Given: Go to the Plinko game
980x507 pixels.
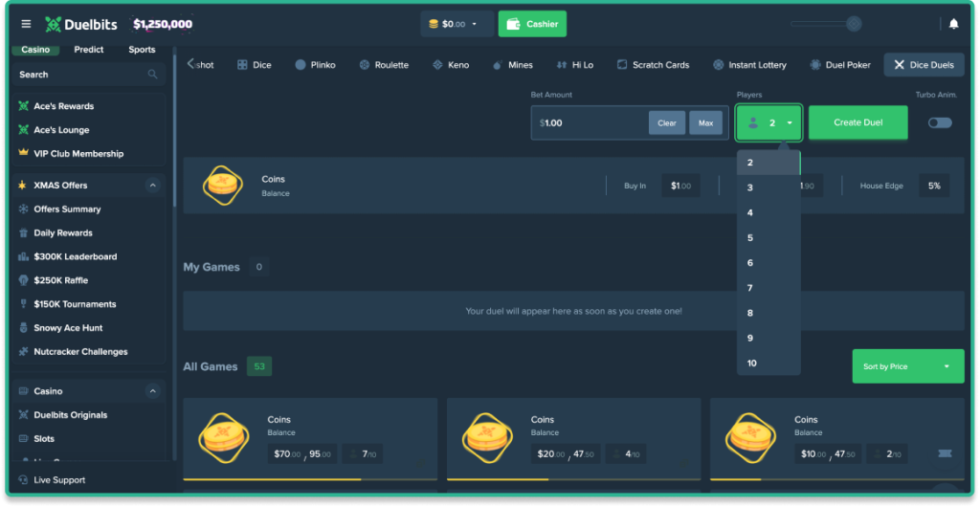Looking at the screenshot, I should tap(316, 65).
